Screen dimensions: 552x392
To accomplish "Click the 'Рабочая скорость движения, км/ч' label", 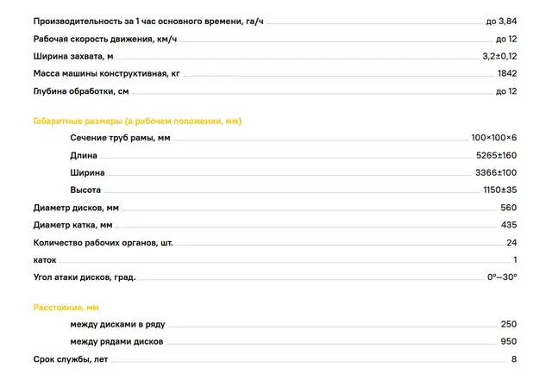I will pyautogui.click(x=105, y=39).
